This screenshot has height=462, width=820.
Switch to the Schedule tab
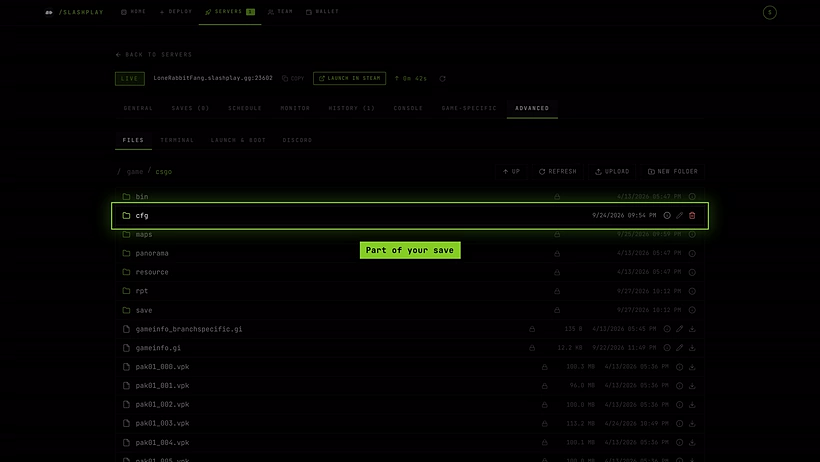pyautogui.click(x=245, y=108)
